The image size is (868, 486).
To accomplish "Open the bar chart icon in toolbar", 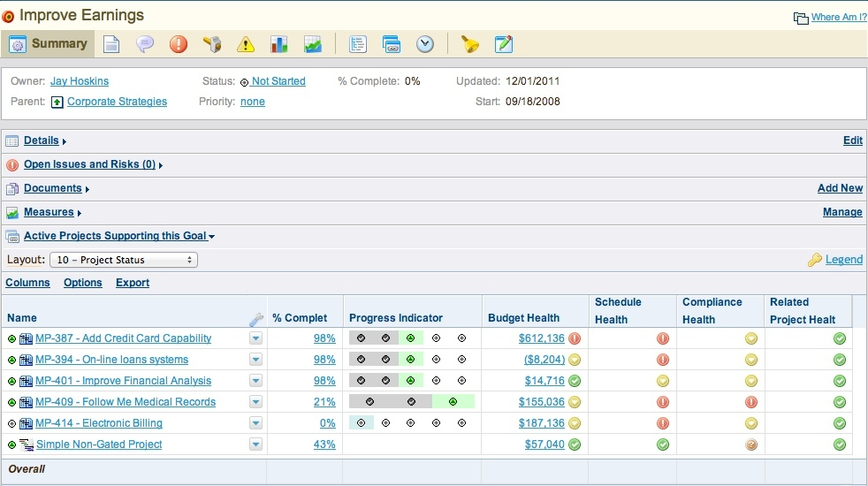I will [x=278, y=44].
